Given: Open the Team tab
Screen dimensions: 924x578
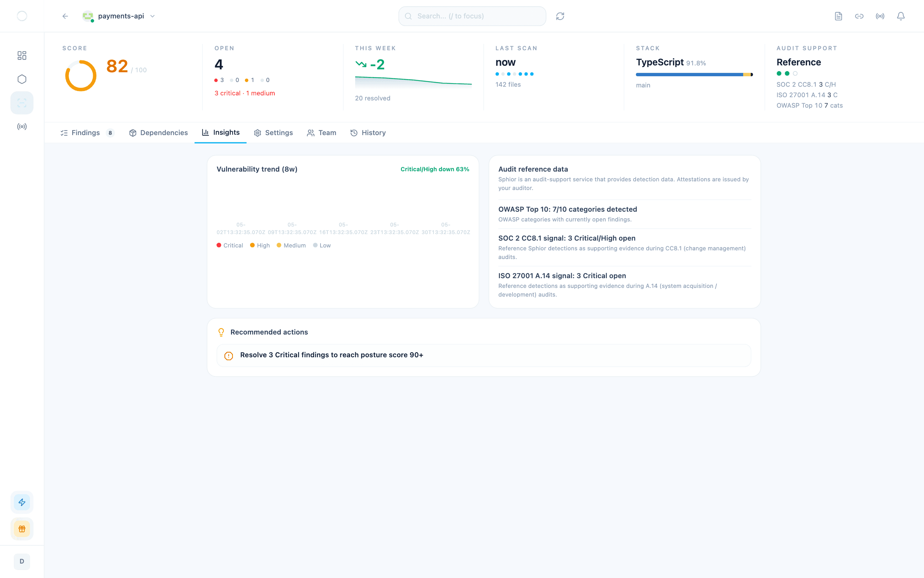Looking at the screenshot, I should [322, 133].
